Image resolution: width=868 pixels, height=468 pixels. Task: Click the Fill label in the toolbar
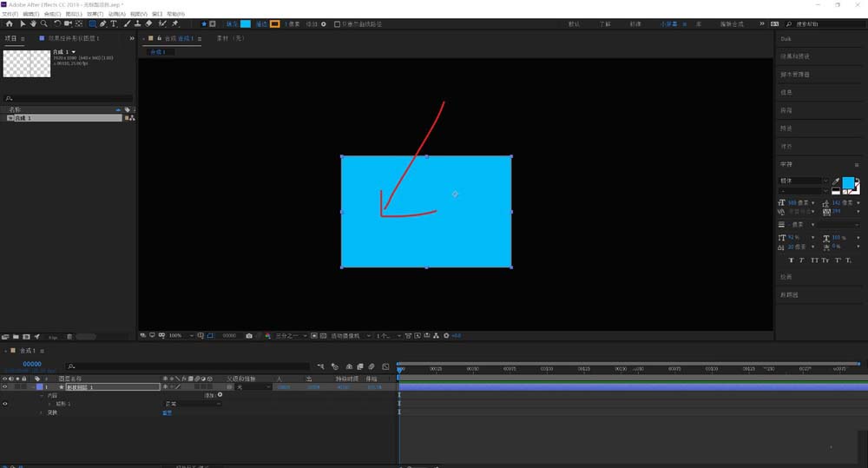point(232,23)
